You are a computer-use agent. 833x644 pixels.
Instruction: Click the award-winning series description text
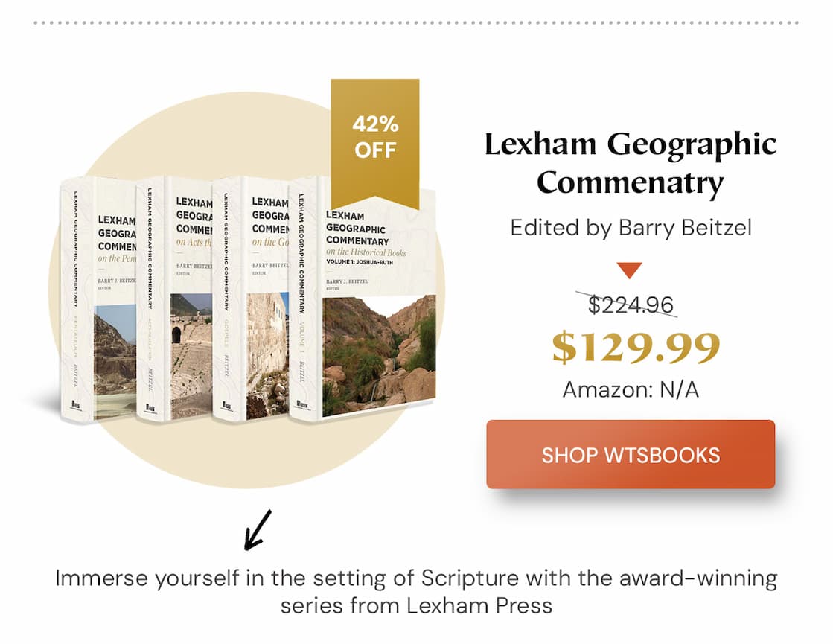pos(416,577)
